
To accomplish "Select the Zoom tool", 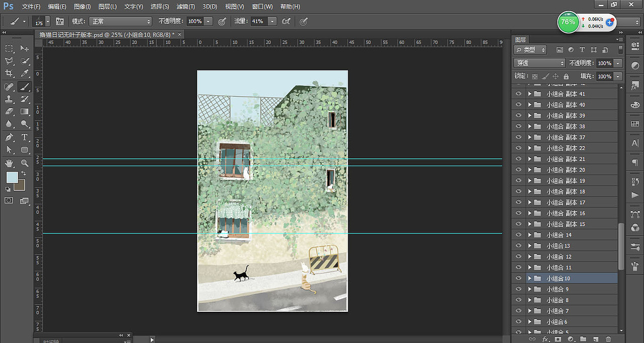I will (25, 163).
